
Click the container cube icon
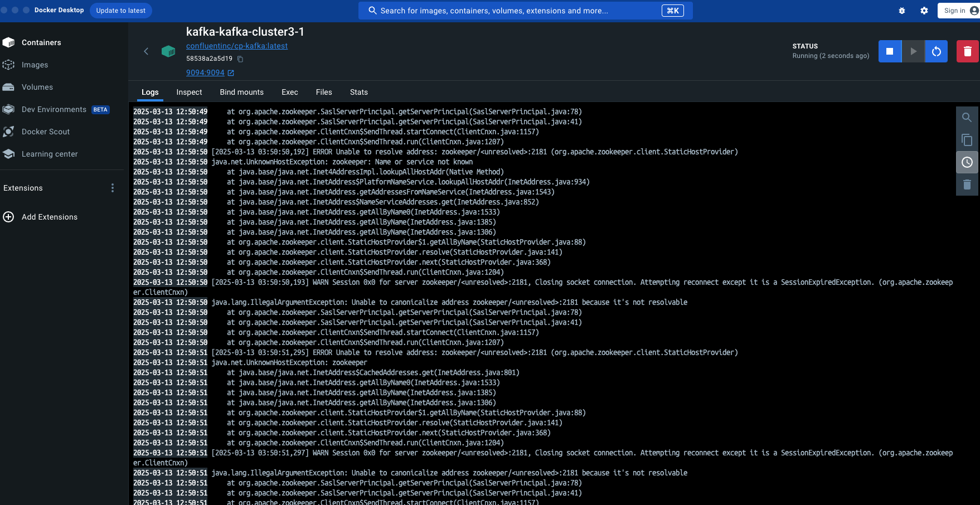pyautogui.click(x=168, y=51)
